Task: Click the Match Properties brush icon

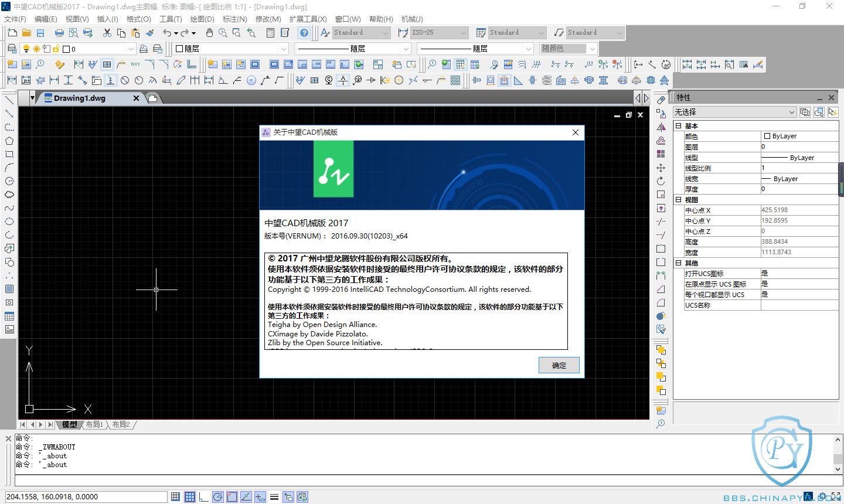Action: pos(149,33)
